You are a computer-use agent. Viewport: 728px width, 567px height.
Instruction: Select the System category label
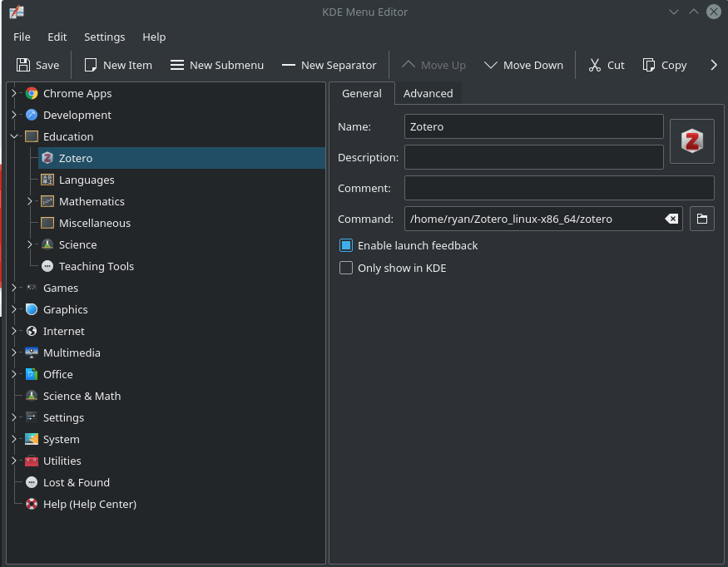62,440
